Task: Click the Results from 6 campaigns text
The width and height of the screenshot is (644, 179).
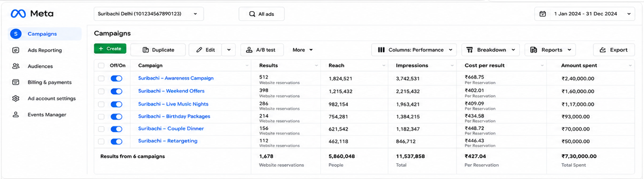Action: [x=133, y=156]
